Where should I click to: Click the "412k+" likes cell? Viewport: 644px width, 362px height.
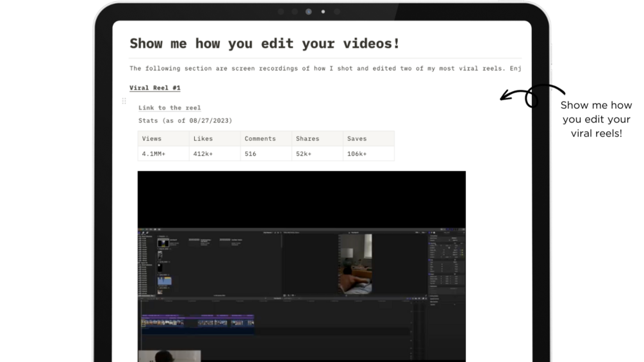215,154
